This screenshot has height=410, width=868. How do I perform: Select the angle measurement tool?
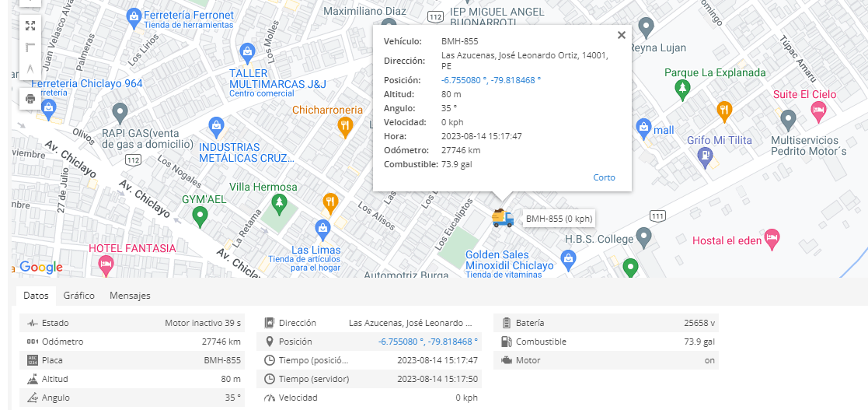click(x=30, y=70)
